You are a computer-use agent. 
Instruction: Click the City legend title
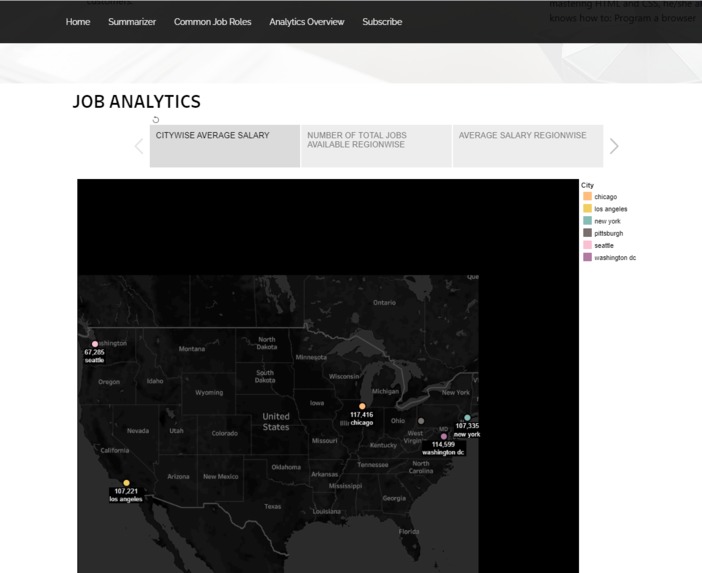tap(587, 185)
